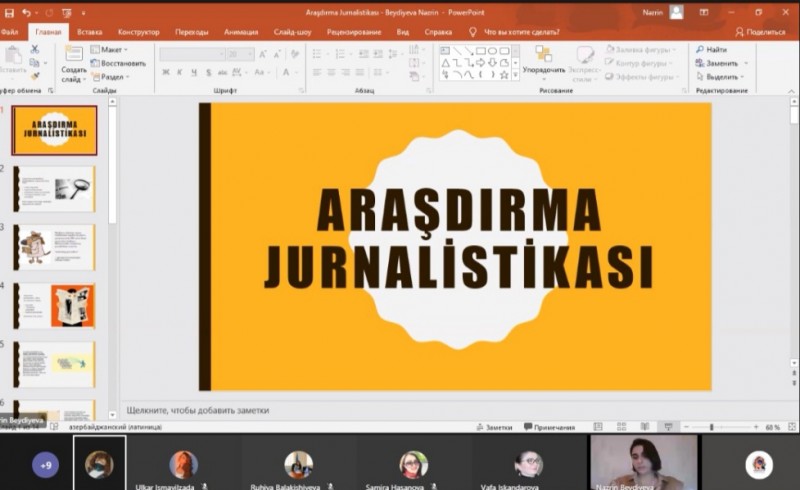Select the text box shape icon
800x490 pixels.
tap(445, 51)
